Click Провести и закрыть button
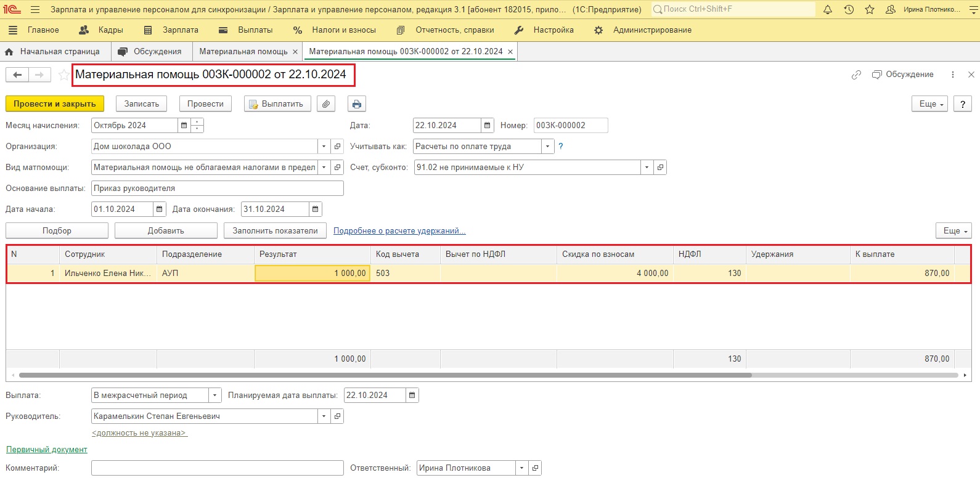The image size is (980, 483). (55, 104)
